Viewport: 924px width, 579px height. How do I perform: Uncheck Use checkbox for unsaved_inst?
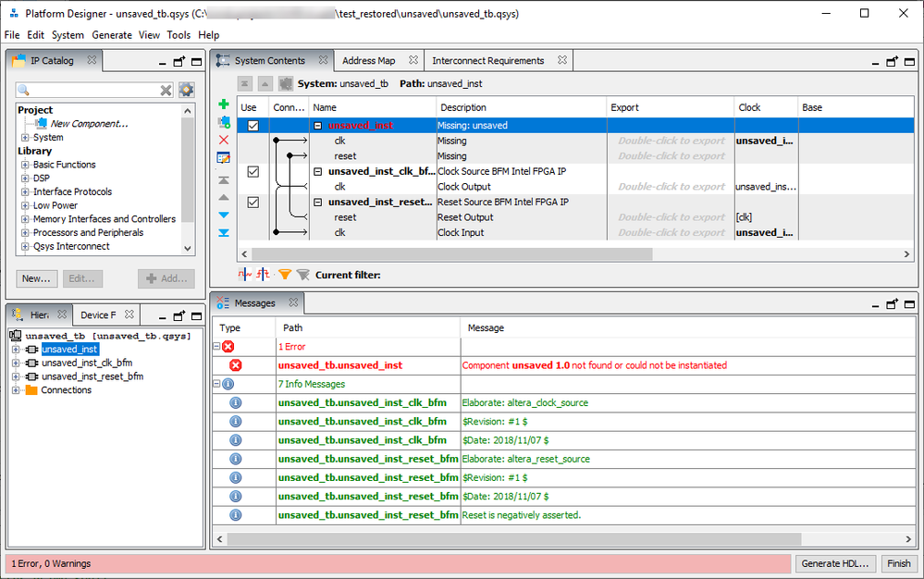(x=253, y=126)
